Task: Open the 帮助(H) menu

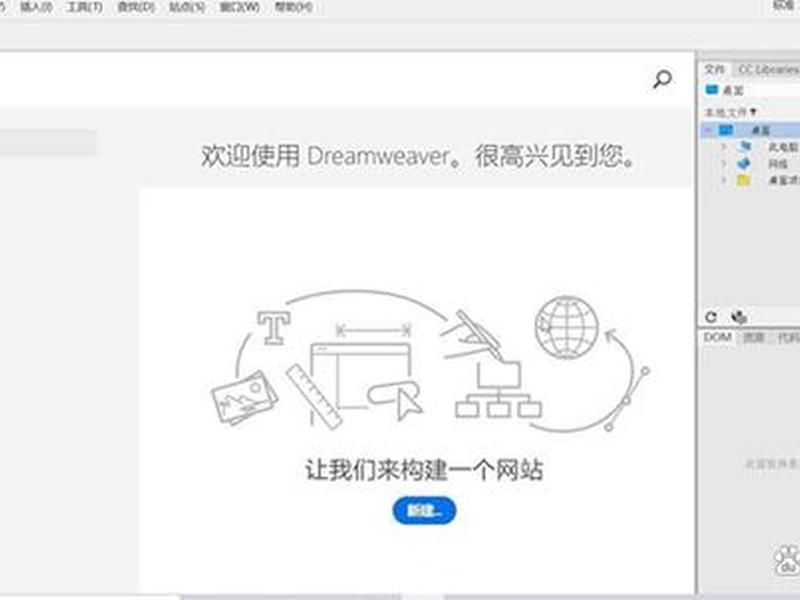Action: 293,7
